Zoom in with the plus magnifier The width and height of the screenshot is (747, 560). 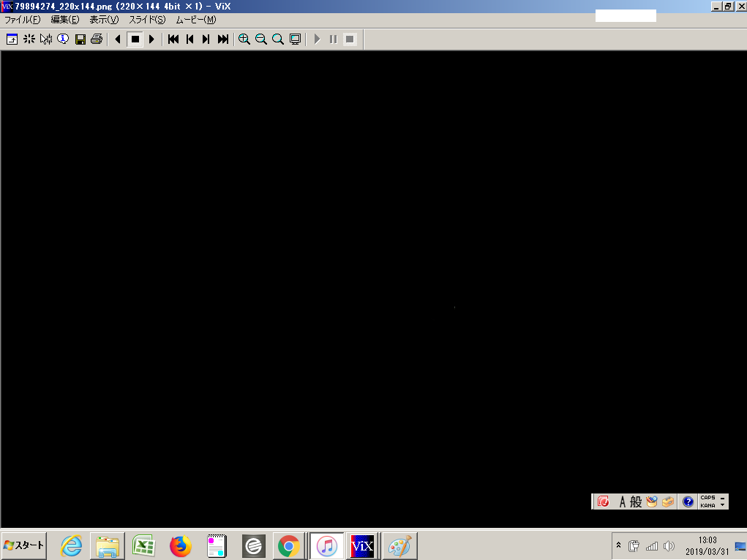(x=244, y=39)
